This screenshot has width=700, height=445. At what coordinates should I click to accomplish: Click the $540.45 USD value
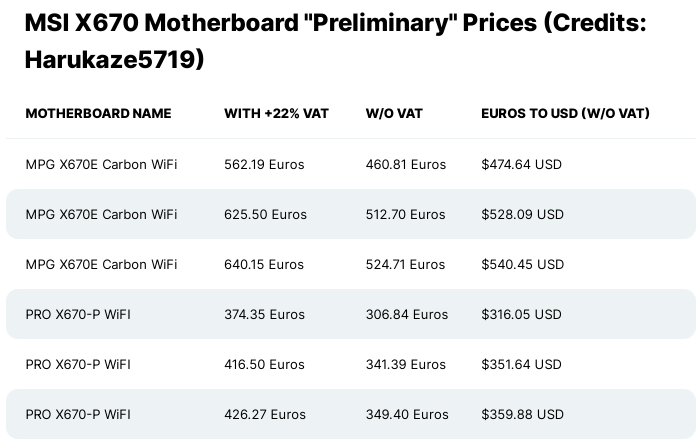(x=522, y=264)
